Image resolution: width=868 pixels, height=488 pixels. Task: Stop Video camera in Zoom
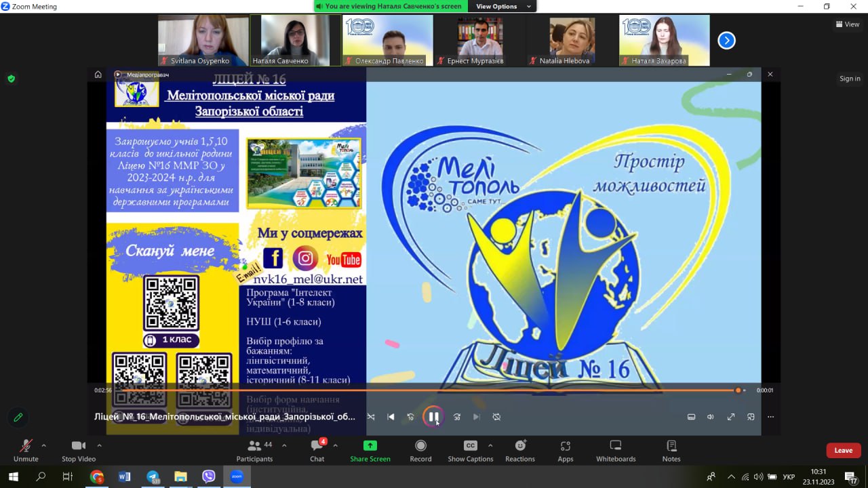pyautogui.click(x=79, y=451)
